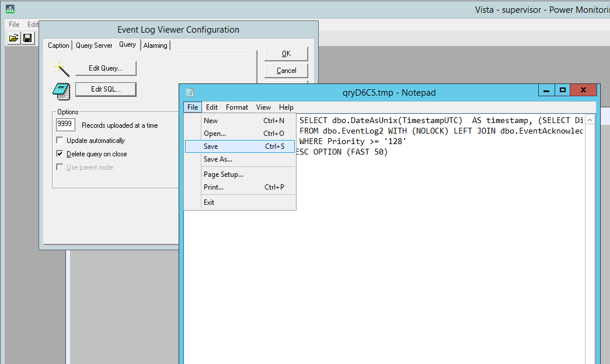Open the Notepad Format menu

237,107
